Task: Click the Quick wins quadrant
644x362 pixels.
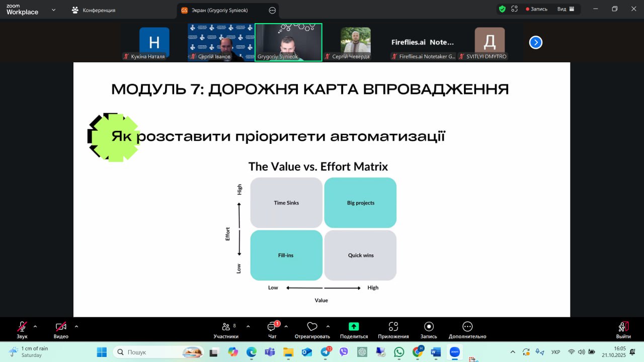Action: tap(360, 255)
